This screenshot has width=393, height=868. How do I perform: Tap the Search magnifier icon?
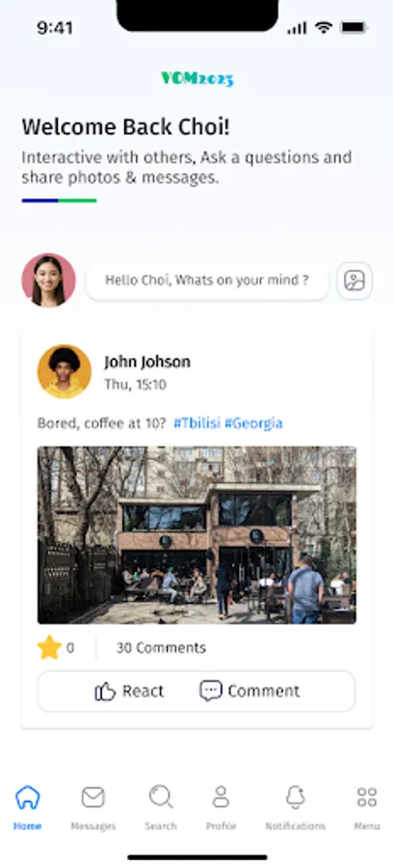tap(161, 798)
